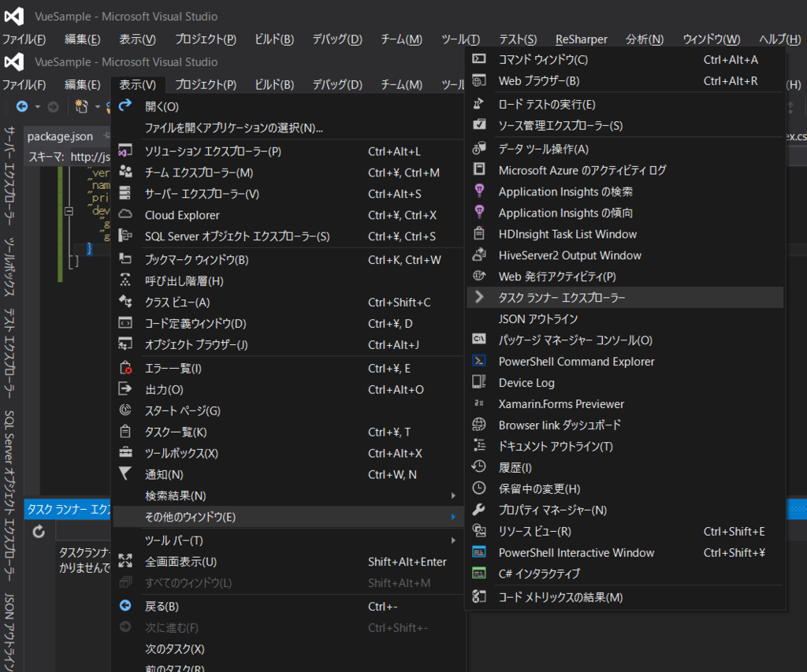Click the Class View icon
Image resolution: width=807 pixels, height=672 pixels.
[x=125, y=302]
